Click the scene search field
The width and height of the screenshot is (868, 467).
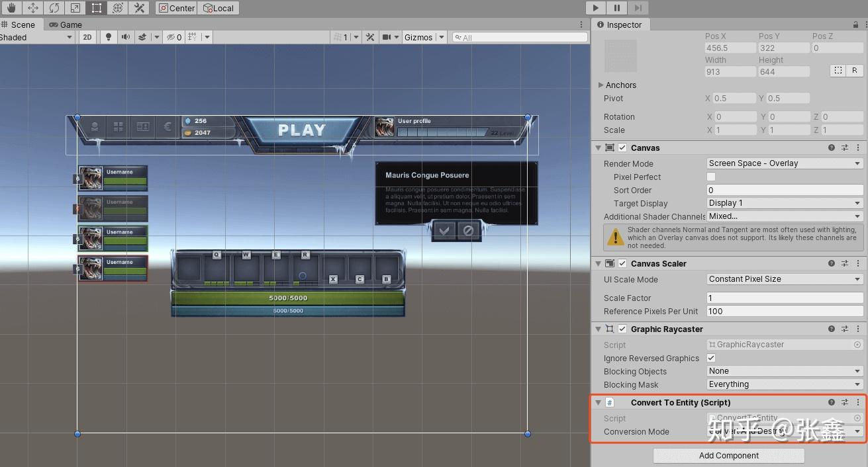tap(520, 38)
